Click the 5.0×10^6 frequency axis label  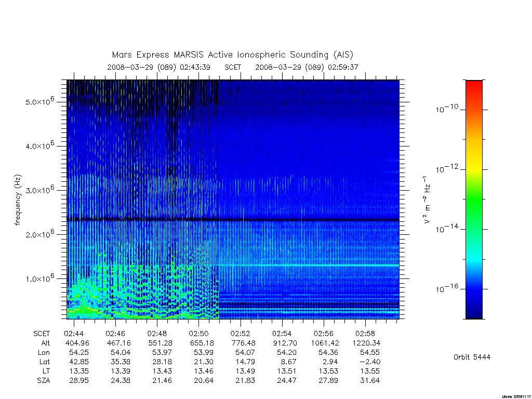click(39, 101)
